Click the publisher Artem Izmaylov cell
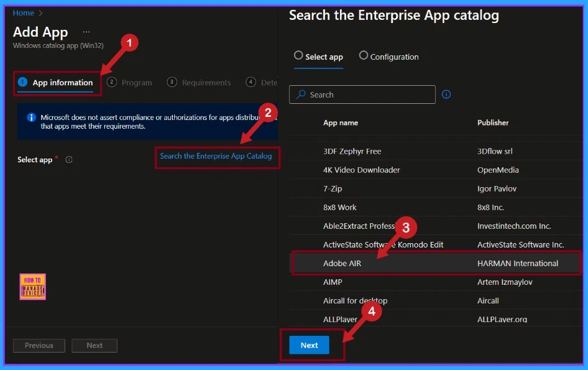Screen dimensions: 588x370 click(504, 282)
